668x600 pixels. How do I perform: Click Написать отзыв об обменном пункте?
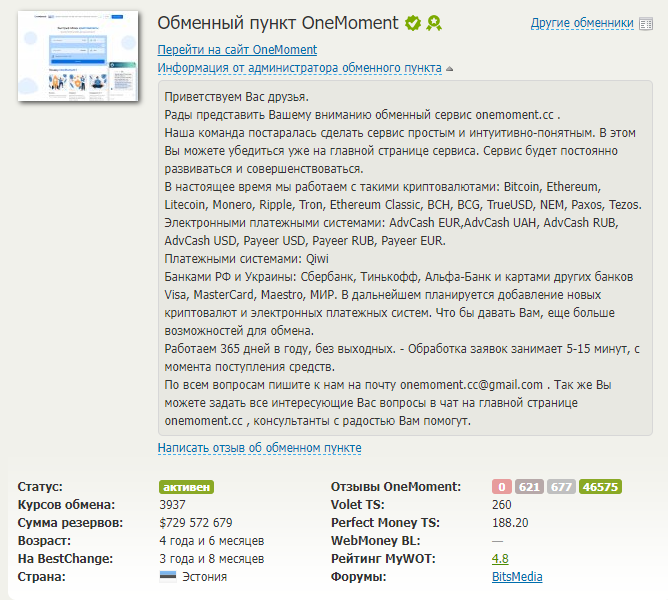coord(259,448)
